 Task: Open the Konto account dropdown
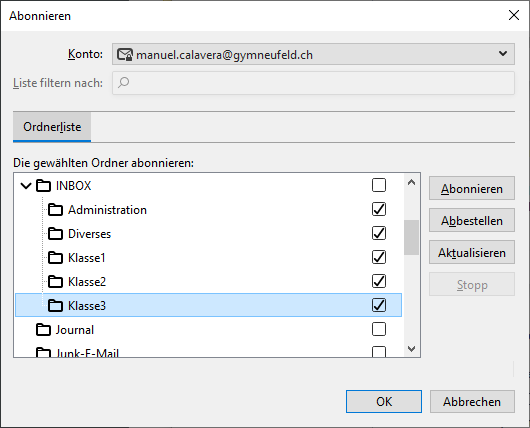click(313, 54)
